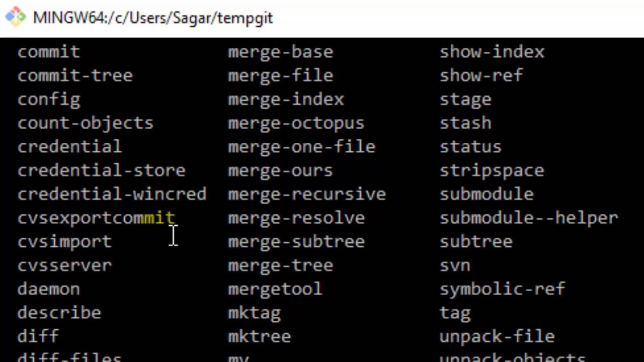Click the "daemon" command text
This screenshot has height=362, width=644.
[49, 289]
